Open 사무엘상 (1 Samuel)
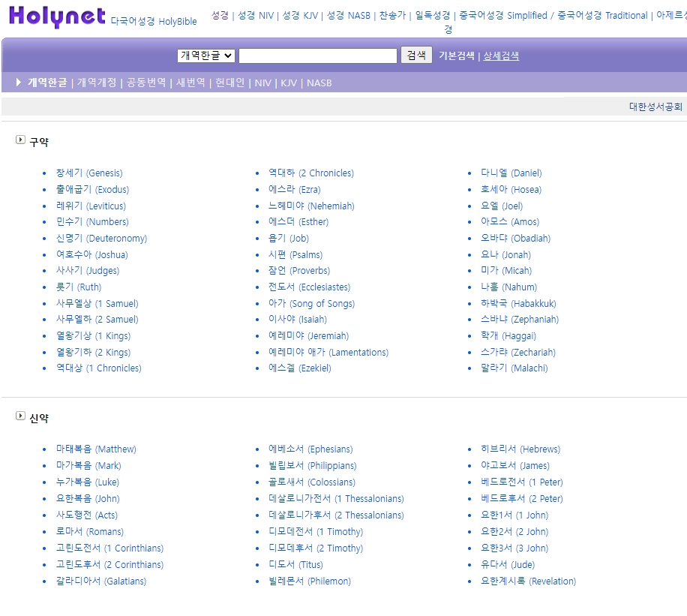Image resolution: width=687 pixels, height=616 pixels. [97, 303]
